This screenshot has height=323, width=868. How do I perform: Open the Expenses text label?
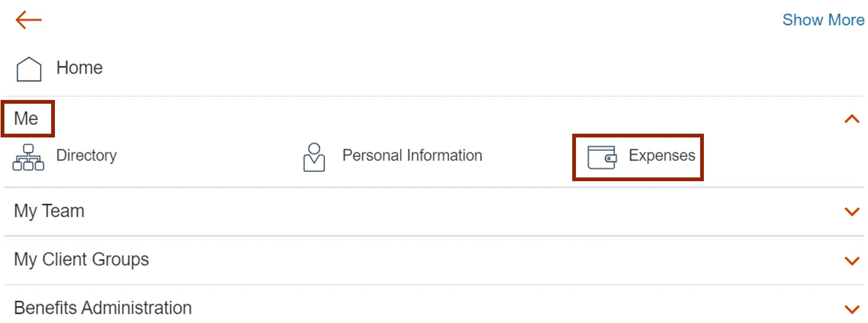[x=661, y=156]
